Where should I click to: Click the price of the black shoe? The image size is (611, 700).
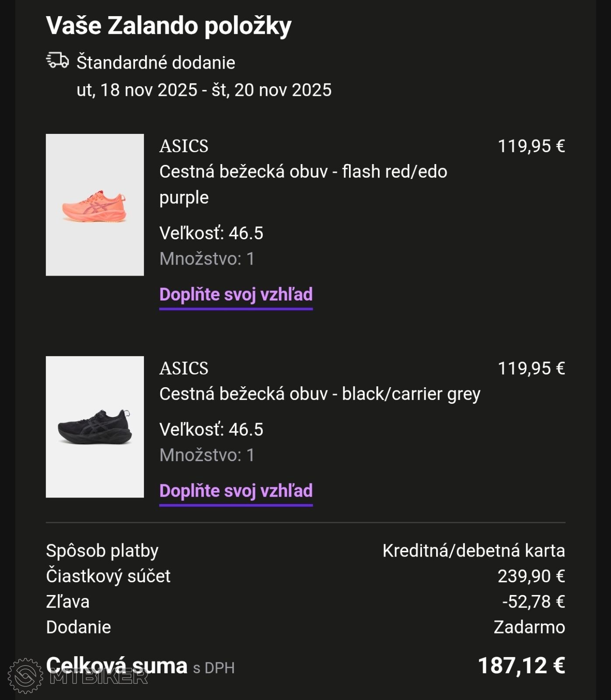(531, 368)
